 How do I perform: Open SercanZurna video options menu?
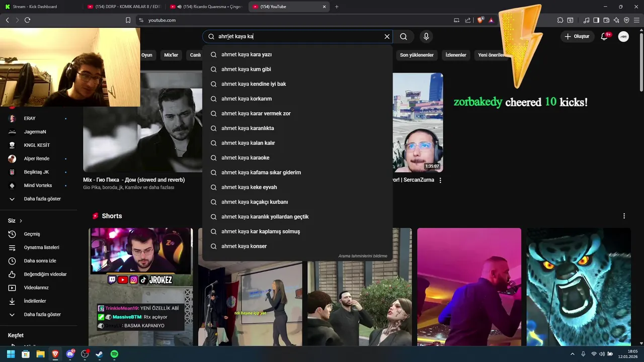coord(440,180)
